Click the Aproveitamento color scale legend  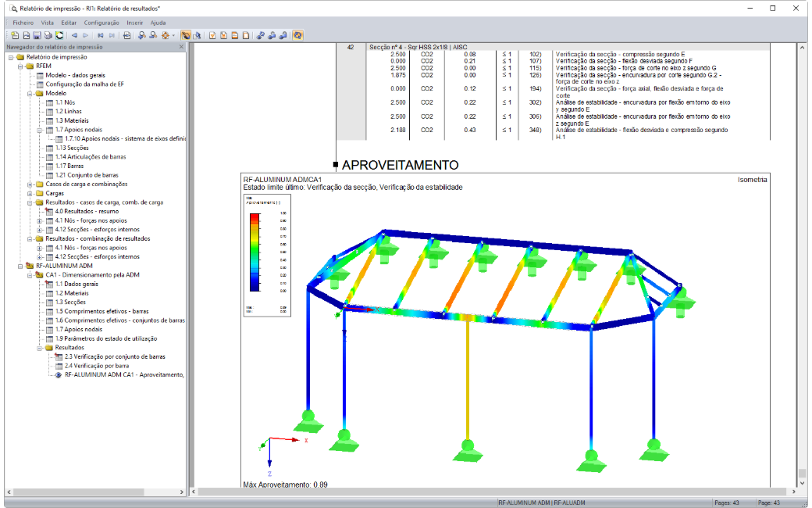coord(267,255)
